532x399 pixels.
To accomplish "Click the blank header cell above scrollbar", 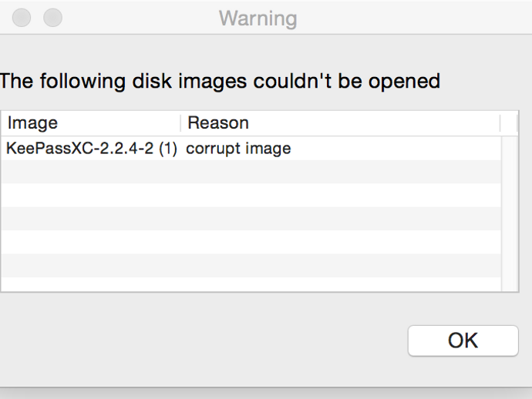I will tap(510, 123).
